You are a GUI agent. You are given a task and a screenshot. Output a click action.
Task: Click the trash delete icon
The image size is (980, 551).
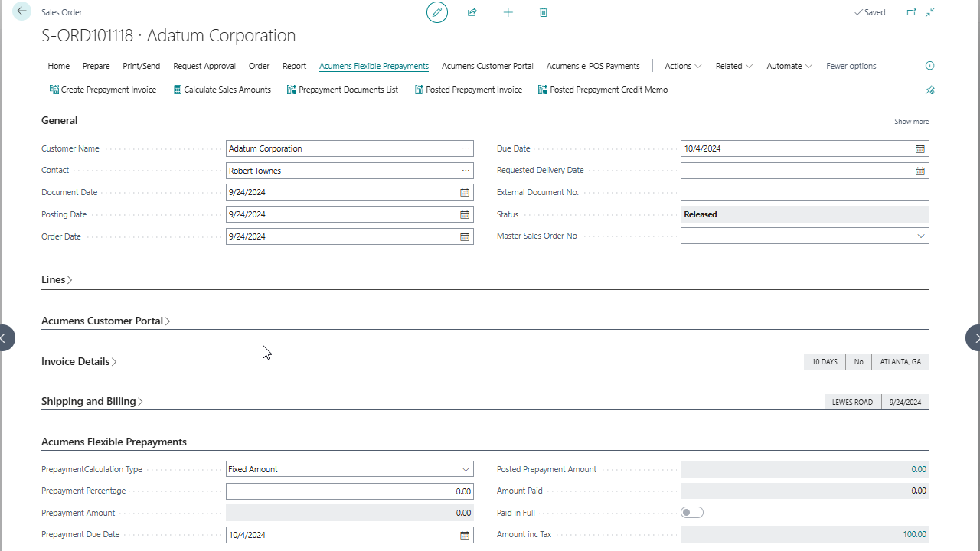pyautogui.click(x=544, y=12)
